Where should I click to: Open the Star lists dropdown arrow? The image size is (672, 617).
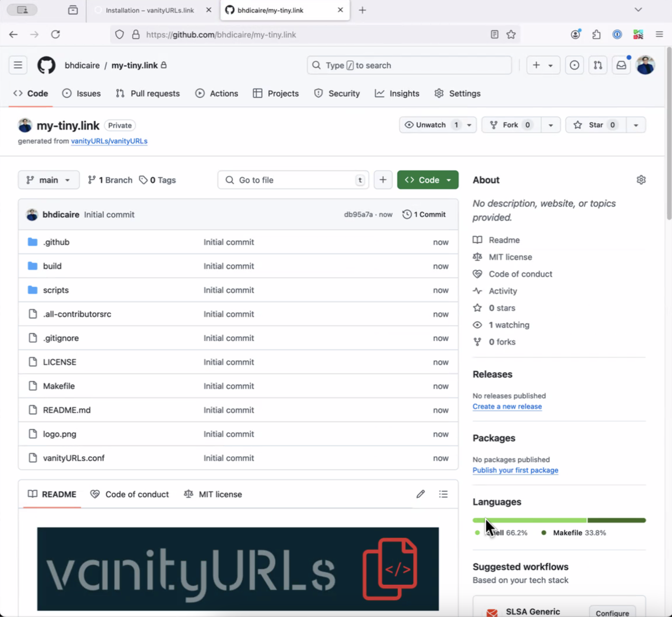636,125
